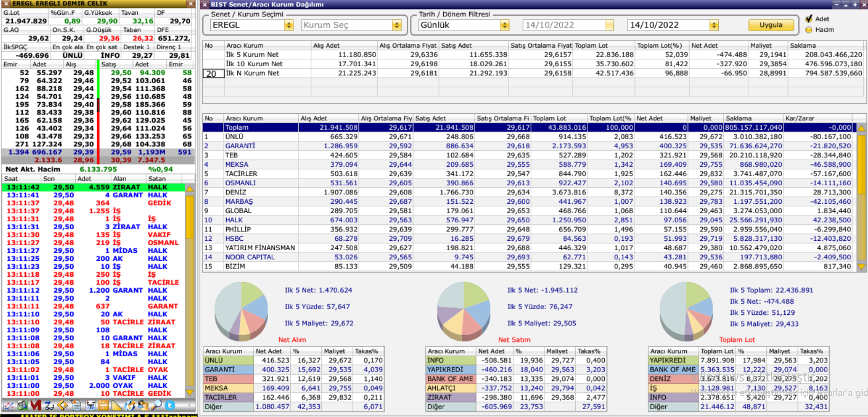This screenshot has width=868, height=417.
Task: Click the down arrow of the trade list scrollbar
Action: (190, 393)
